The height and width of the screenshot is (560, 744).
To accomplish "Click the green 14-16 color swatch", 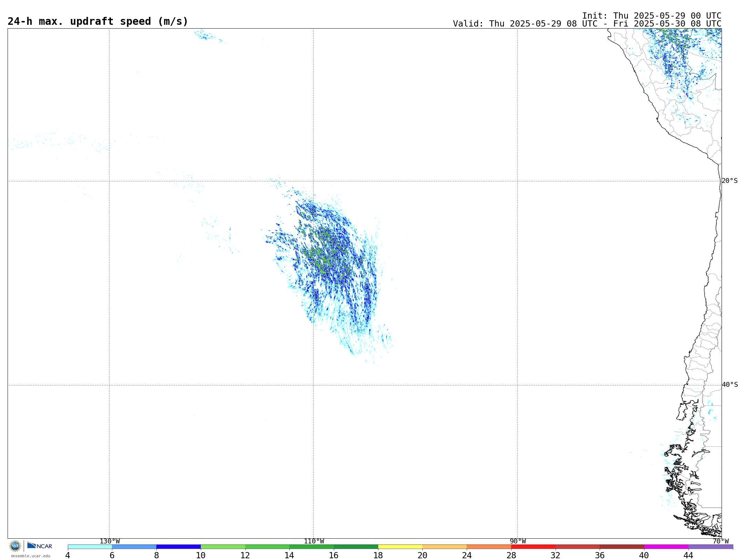I will pyautogui.click(x=312, y=547).
